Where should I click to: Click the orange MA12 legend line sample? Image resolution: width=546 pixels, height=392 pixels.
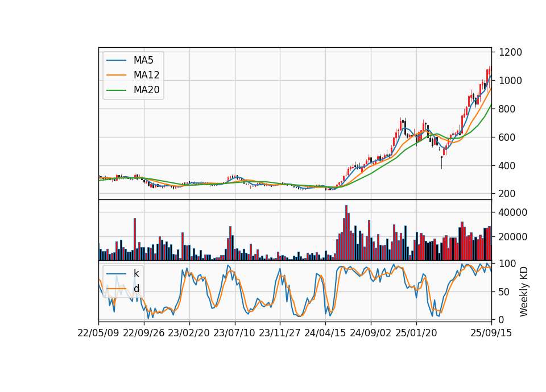pos(116,75)
